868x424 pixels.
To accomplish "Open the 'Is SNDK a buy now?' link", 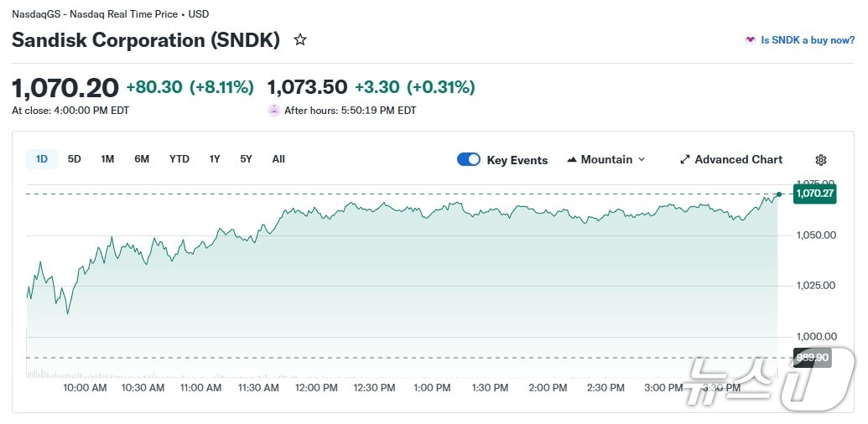I will (x=807, y=39).
